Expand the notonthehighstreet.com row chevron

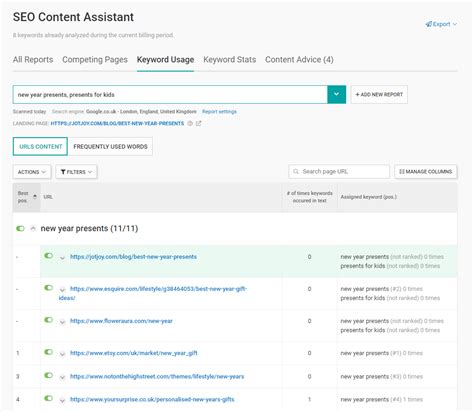62,377
